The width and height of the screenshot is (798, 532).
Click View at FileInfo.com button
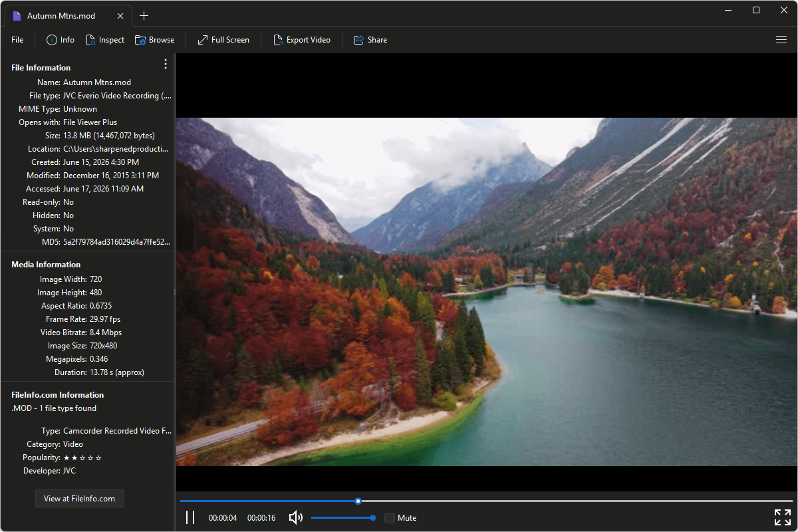tap(80, 499)
